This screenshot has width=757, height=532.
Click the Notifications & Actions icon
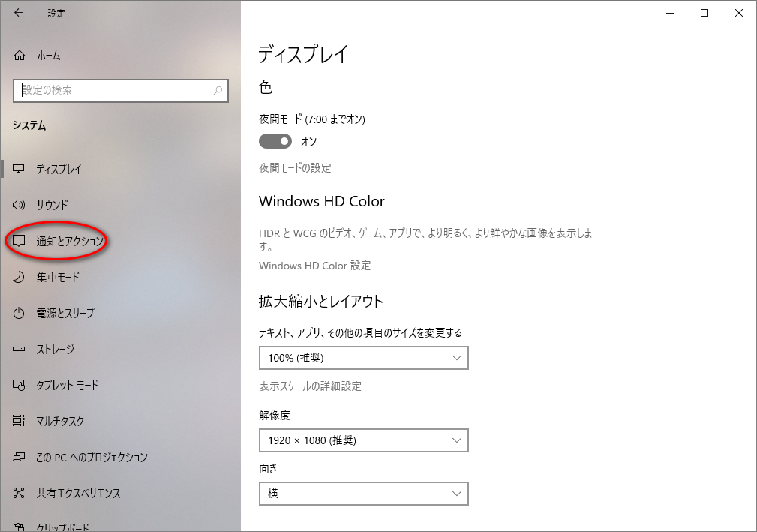(x=20, y=241)
